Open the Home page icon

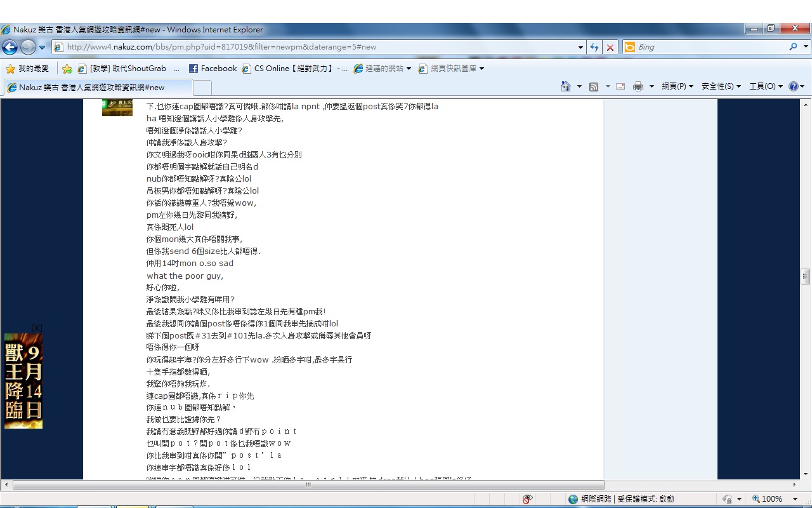[565, 86]
